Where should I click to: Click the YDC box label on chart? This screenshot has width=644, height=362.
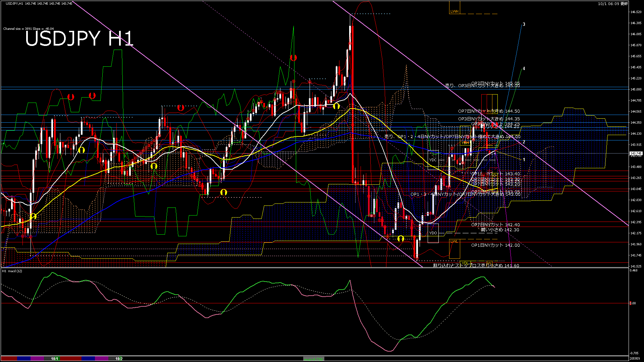pyautogui.click(x=433, y=160)
